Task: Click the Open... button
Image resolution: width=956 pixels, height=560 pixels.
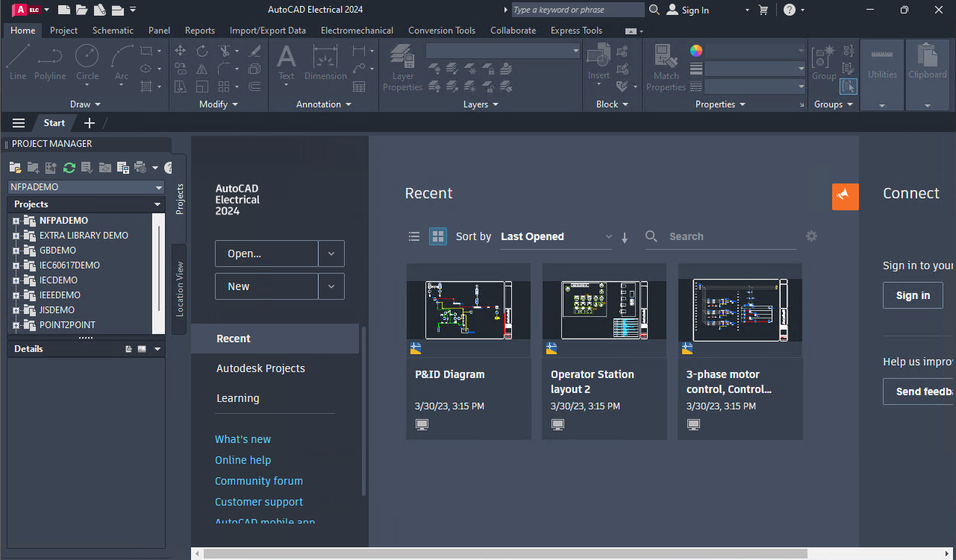Action: click(x=266, y=254)
